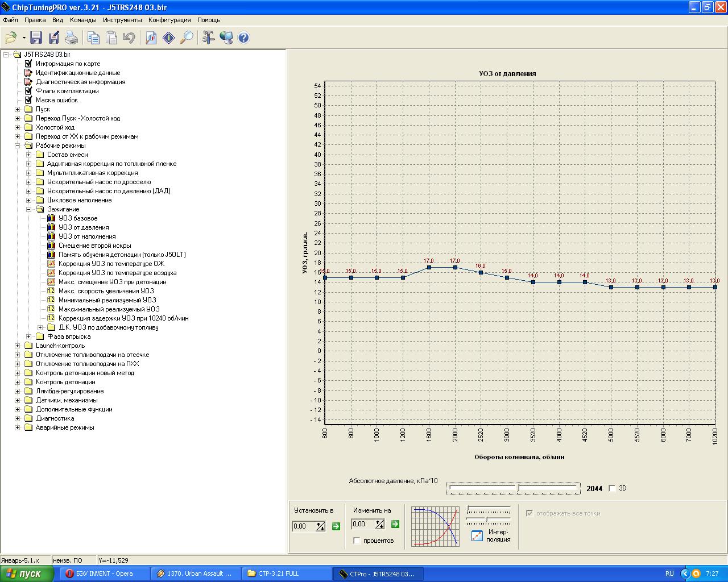Open the 'Инструменты' menu
728x582 pixels.
[x=122, y=20]
